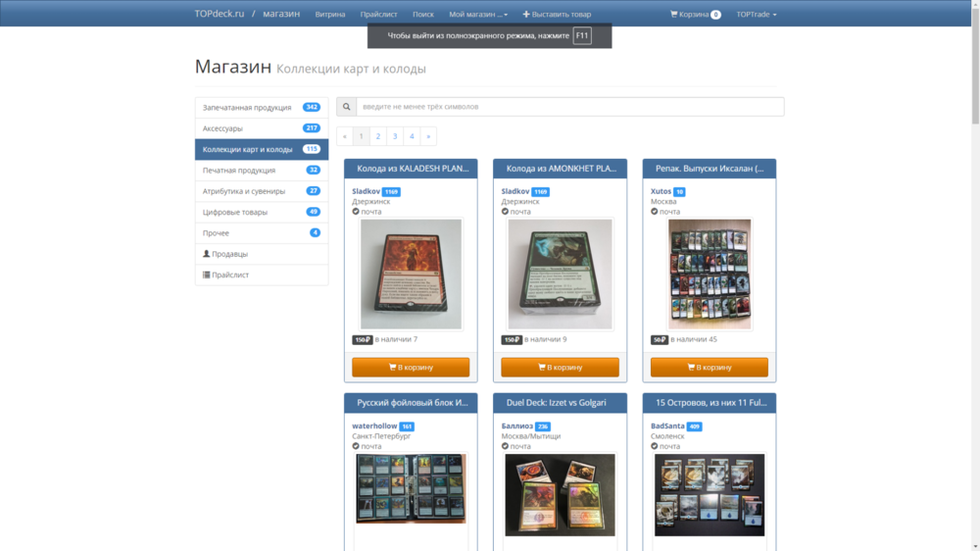This screenshot has height=551, width=980.
Task: Open the Корзина cart in navbar
Action: point(695,15)
